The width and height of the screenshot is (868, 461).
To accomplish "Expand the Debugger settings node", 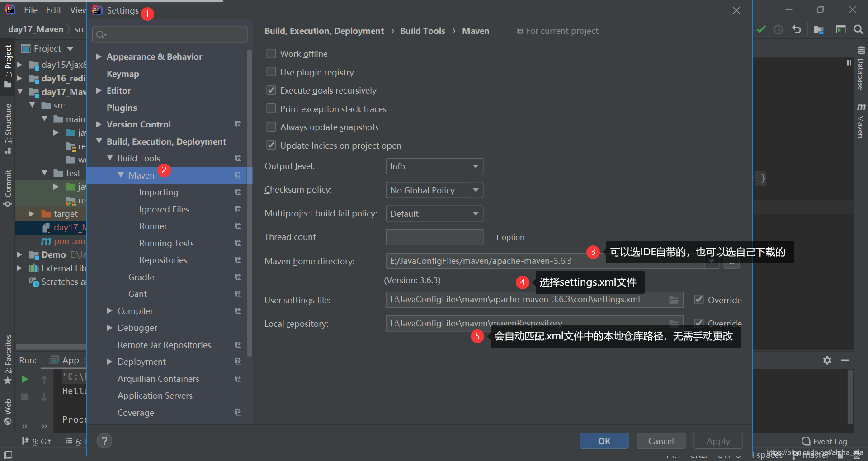I will point(110,328).
